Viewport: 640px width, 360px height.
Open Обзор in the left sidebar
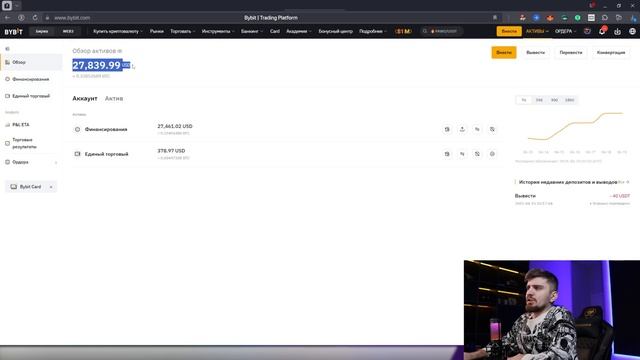pos(31,62)
